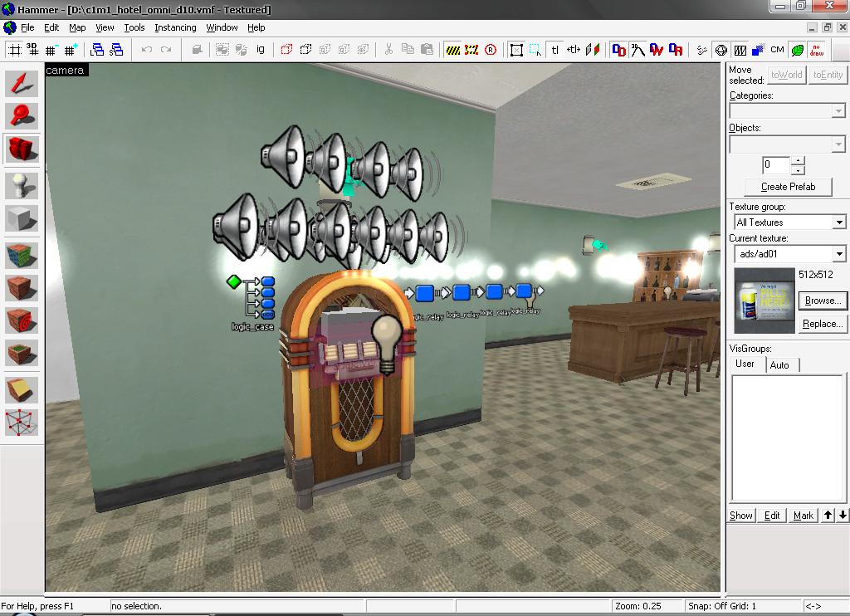Screen dimensions: 850x616
Task: Toggle the select-by-handles box icon
Action: (516, 50)
